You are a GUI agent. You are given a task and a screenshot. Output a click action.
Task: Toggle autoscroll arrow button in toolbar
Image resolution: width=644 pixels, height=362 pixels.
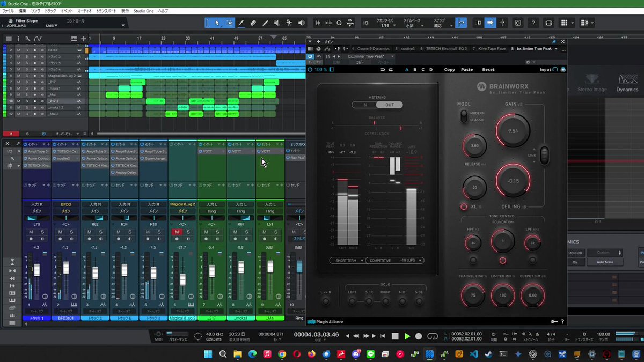(x=489, y=23)
